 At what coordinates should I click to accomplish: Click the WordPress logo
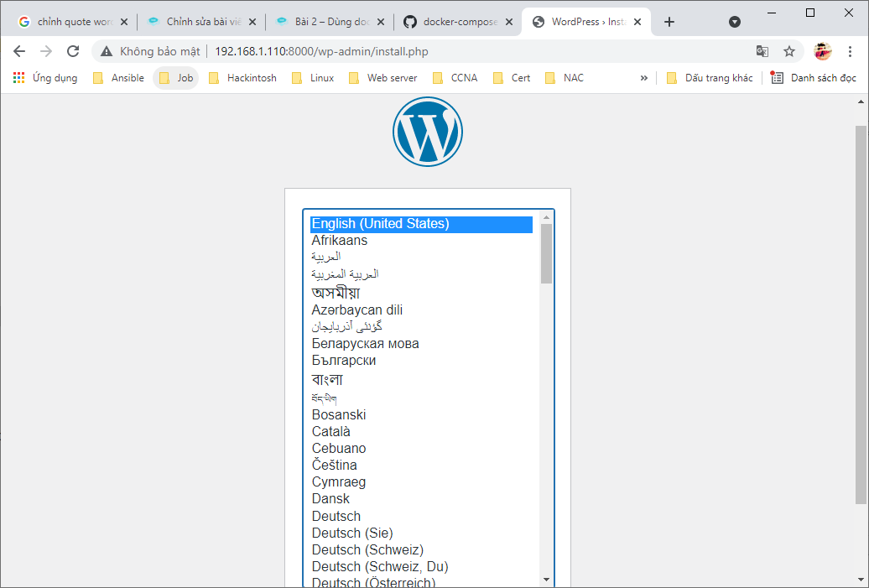[x=427, y=131]
